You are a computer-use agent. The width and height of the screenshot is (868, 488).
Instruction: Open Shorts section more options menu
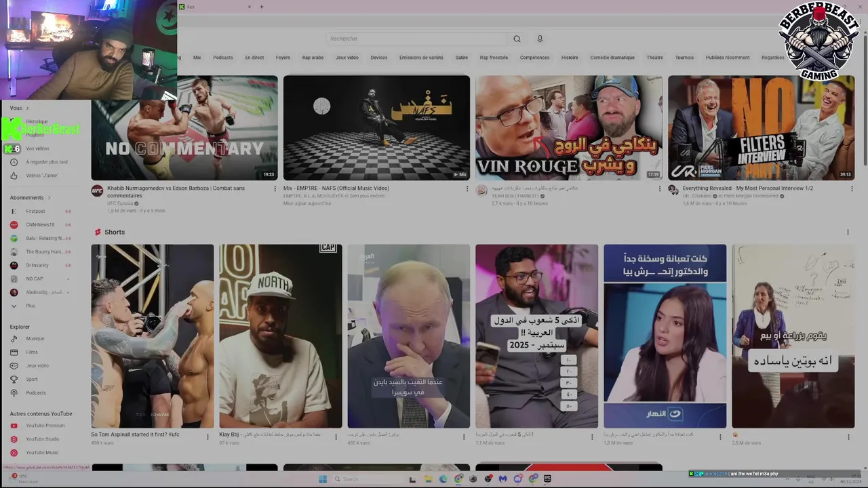(x=848, y=232)
